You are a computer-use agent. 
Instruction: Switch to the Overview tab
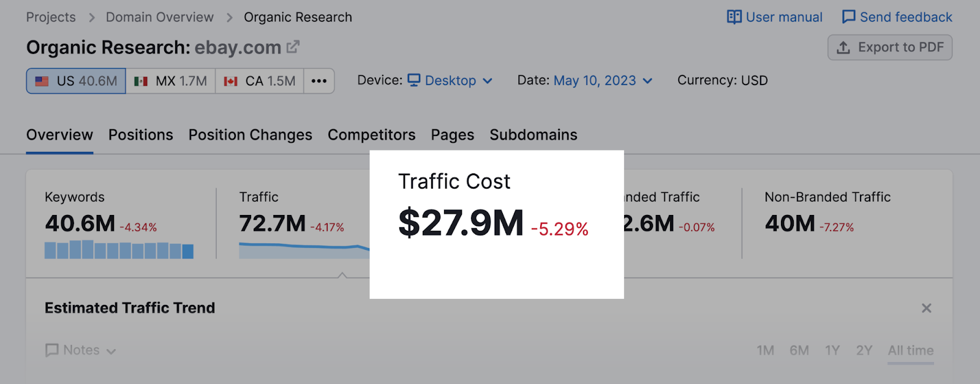click(59, 135)
